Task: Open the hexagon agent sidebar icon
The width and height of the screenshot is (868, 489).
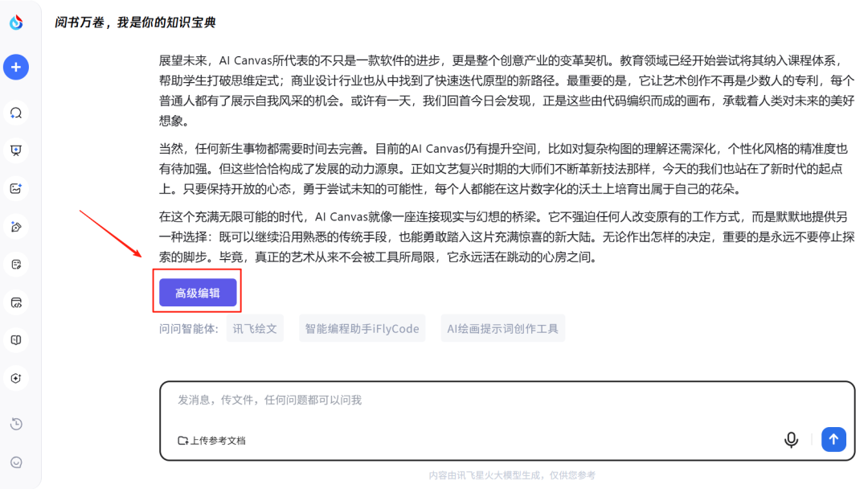Action: (x=16, y=378)
